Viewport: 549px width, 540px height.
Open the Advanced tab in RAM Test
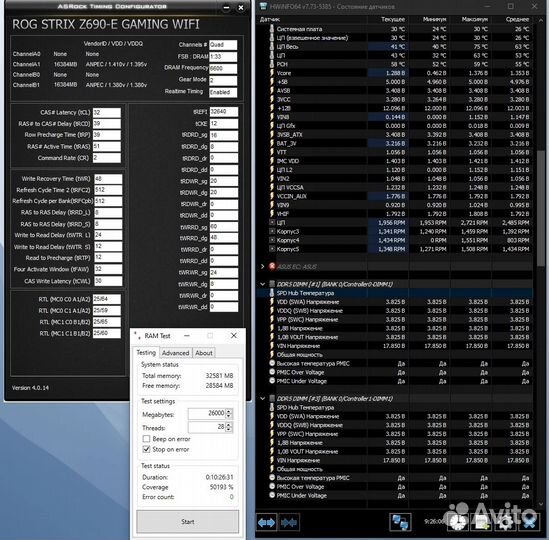[175, 353]
